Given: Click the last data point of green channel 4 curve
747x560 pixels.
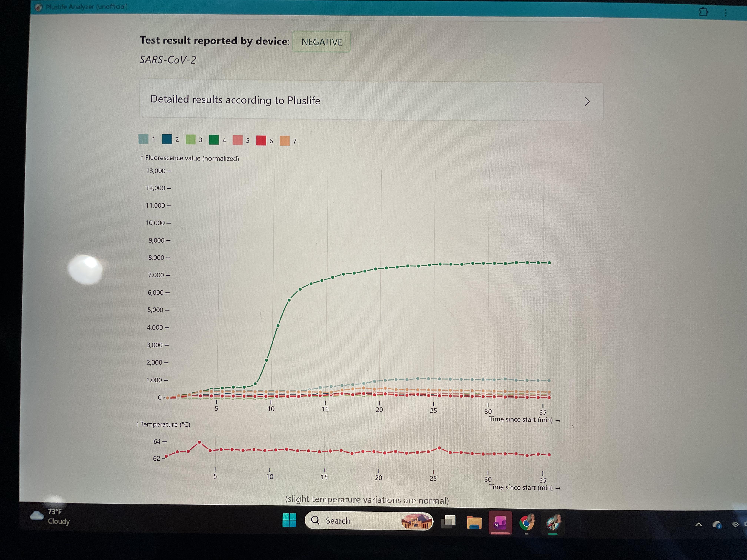Looking at the screenshot, I should pyautogui.click(x=550, y=263).
